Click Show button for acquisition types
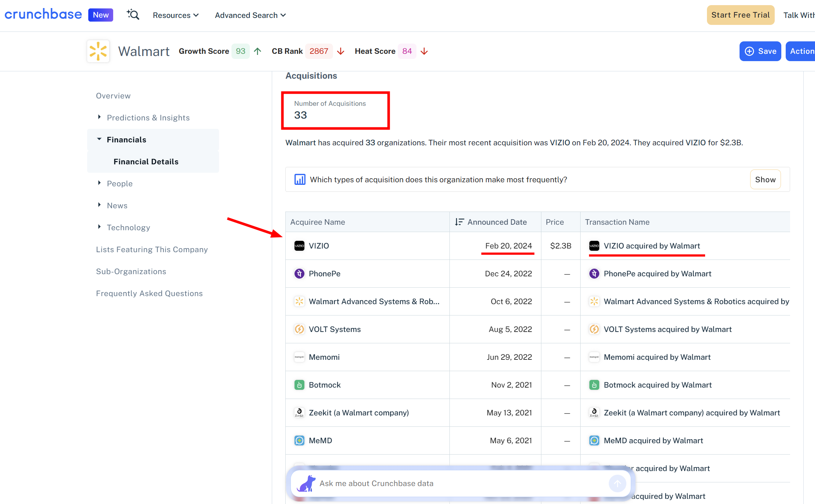815x504 pixels. tap(765, 180)
